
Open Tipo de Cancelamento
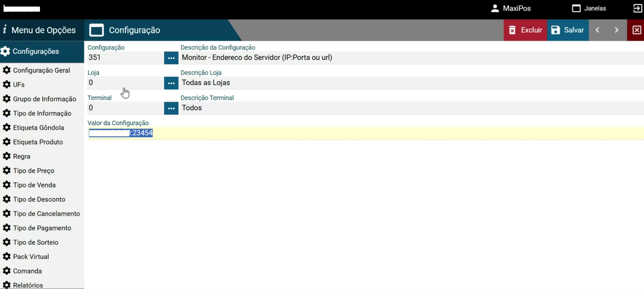click(x=42, y=213)
